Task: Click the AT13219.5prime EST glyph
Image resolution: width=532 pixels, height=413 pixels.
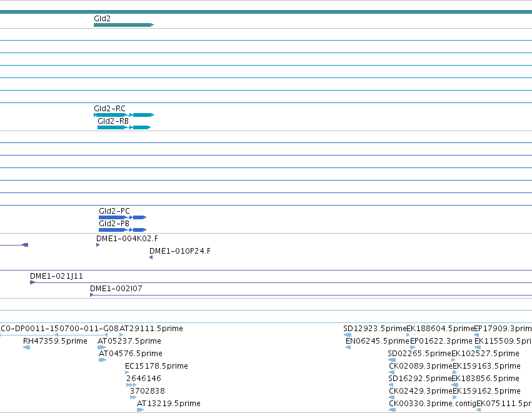Action: [x=141, y=410]
